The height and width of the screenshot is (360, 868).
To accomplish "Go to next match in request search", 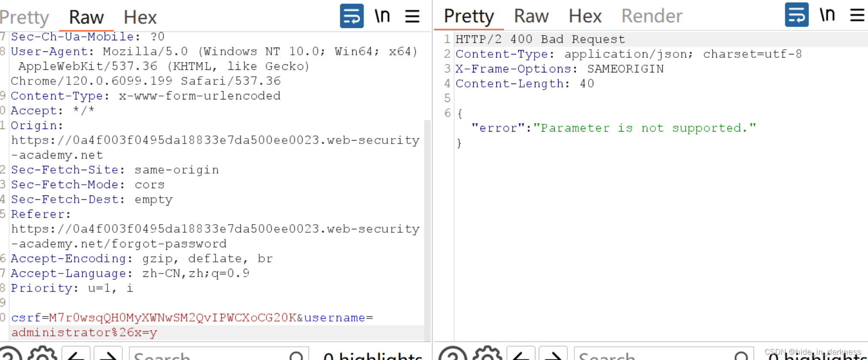I will tap(108, 354).
